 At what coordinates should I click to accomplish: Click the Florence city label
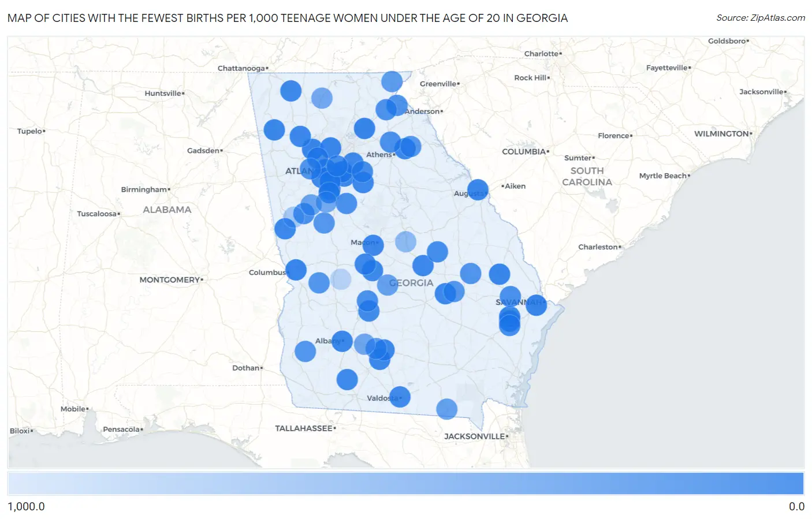click(614, 136)
